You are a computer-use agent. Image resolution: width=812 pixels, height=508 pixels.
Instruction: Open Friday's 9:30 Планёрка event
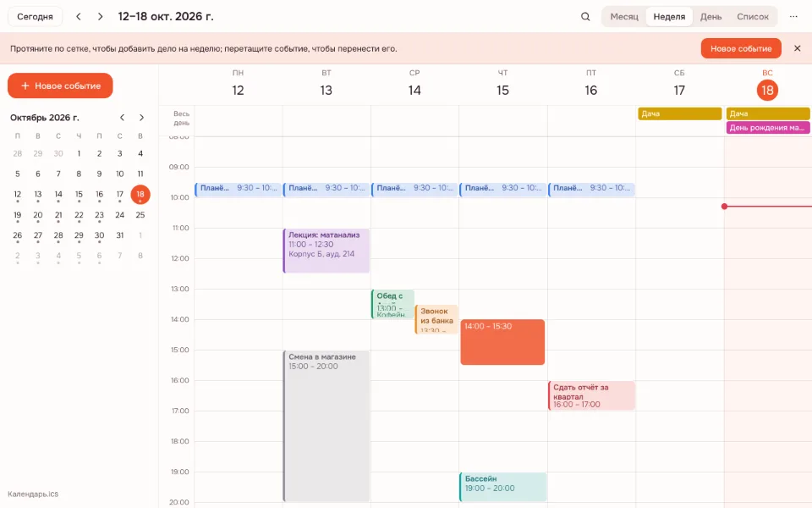pyautogui.click(x=591, y=189)
